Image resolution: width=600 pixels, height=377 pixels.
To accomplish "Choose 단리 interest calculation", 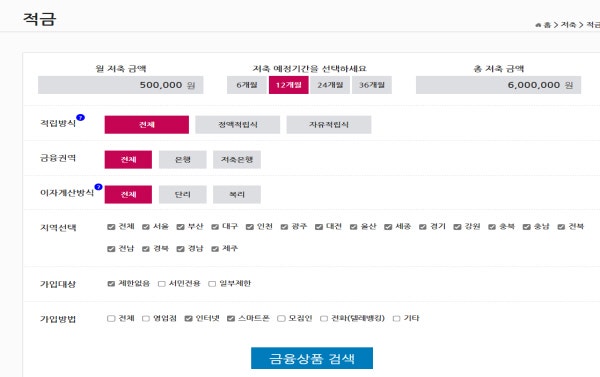I will click(183, 194).
